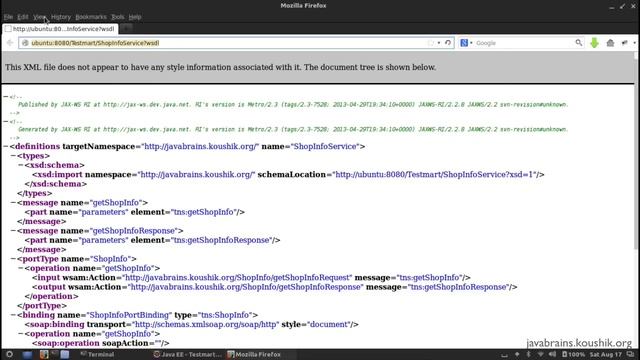The width and height of the screenshot is (640, 360).
Task: Click the getShopInfoRequest wsam:Action URL
Action: click(x=238, y=278)
